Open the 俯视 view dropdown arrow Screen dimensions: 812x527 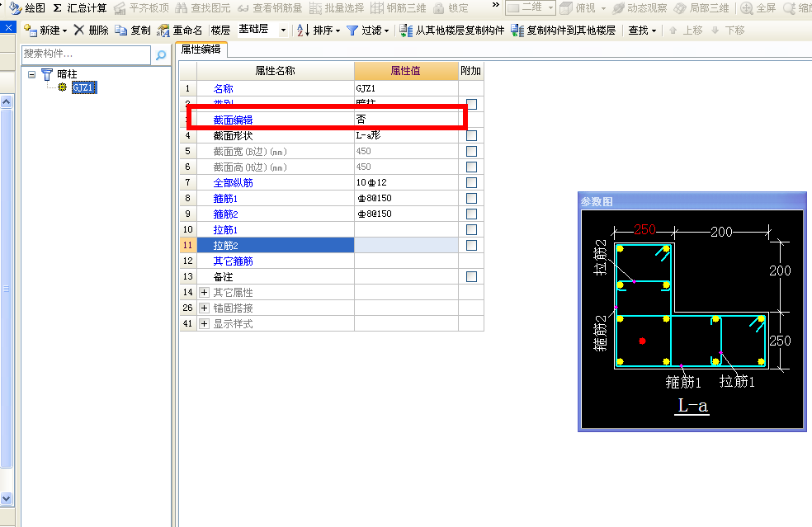pyautogui.click(x=603, y=8)
